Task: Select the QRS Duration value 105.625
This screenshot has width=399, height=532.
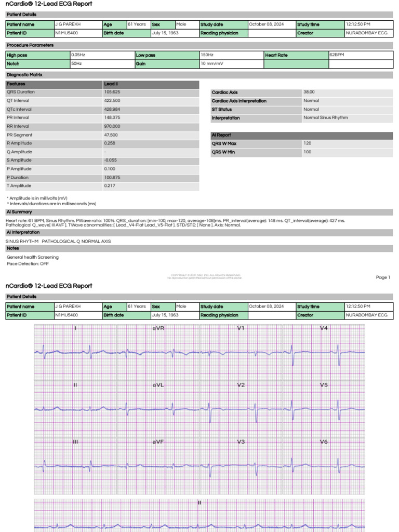Action: (112, 92)
